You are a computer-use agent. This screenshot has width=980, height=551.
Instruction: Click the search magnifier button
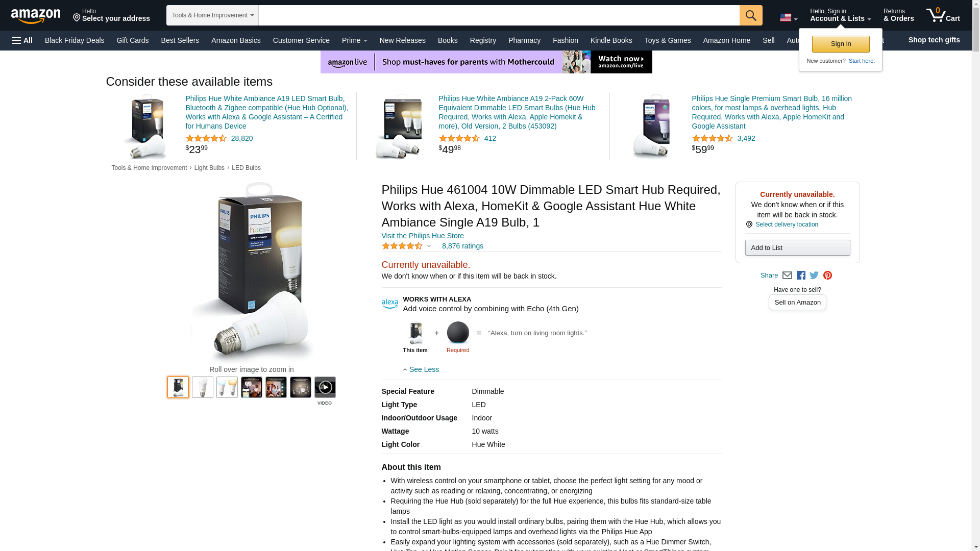[751, 15]
